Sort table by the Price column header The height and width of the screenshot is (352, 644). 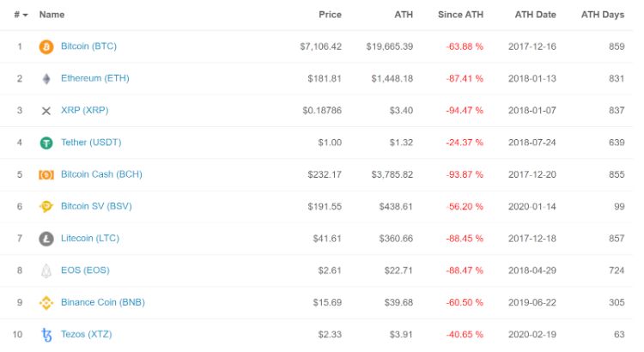330,15
